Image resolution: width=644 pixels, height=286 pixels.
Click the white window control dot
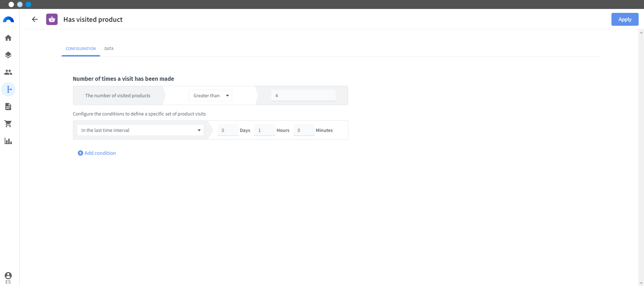click(x=11, y=4)
